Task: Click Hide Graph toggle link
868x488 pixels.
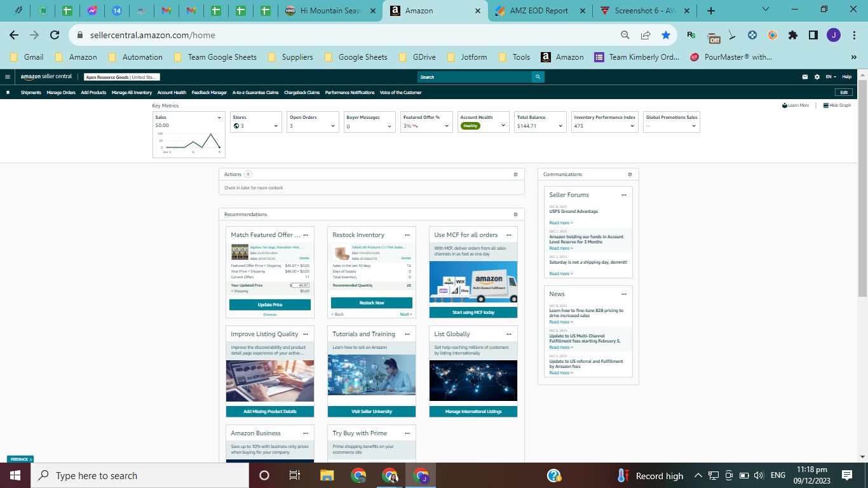Action: point(837,105)
